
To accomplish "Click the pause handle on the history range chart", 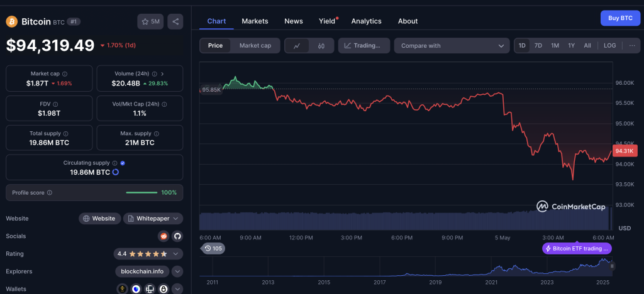I will point(612,266).
